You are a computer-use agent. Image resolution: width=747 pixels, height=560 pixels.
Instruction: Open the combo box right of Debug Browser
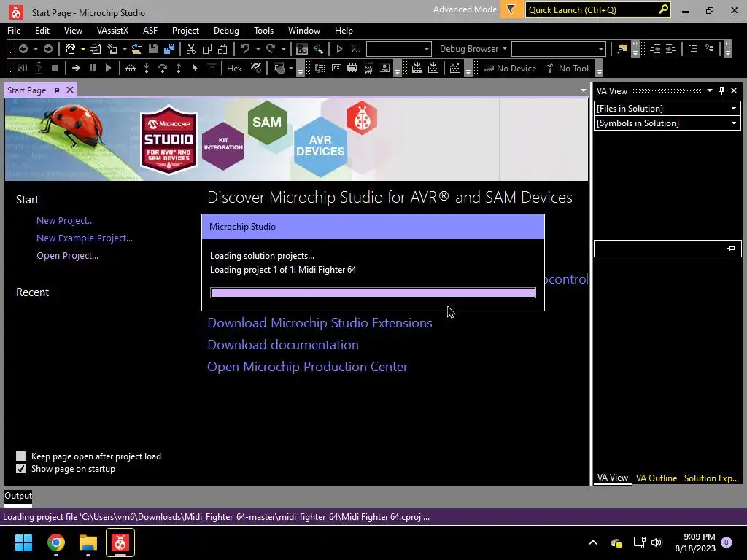point(559,49)
